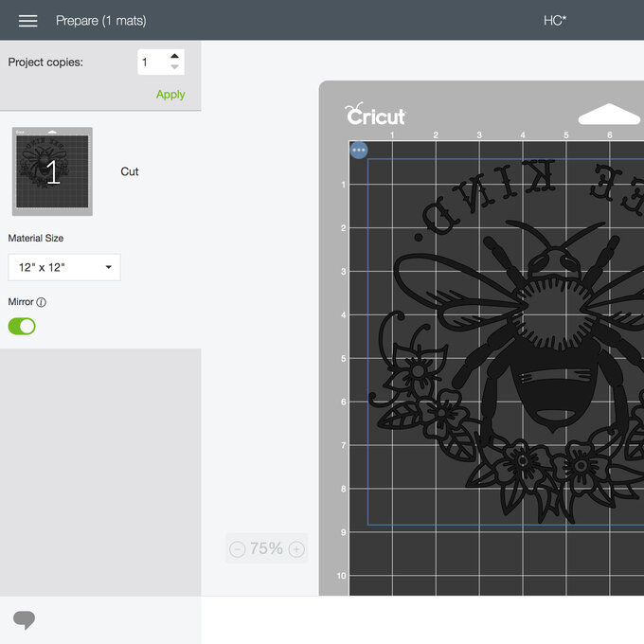The image size is (644, 644).
Task: Click the HC* project name
Action: (555, 21)
